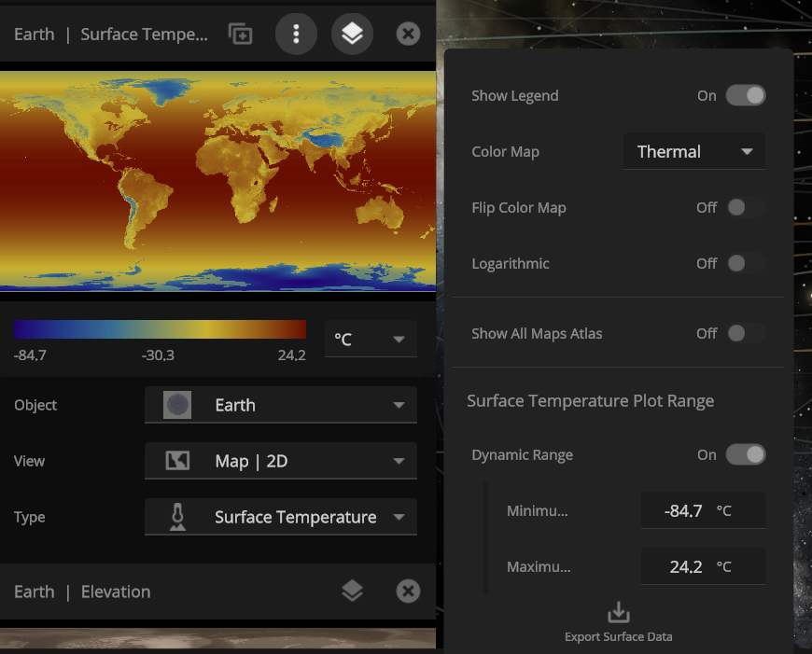Open the three-dot more options menu
This screenshot has width=812, height=654.
pos(296,35)
